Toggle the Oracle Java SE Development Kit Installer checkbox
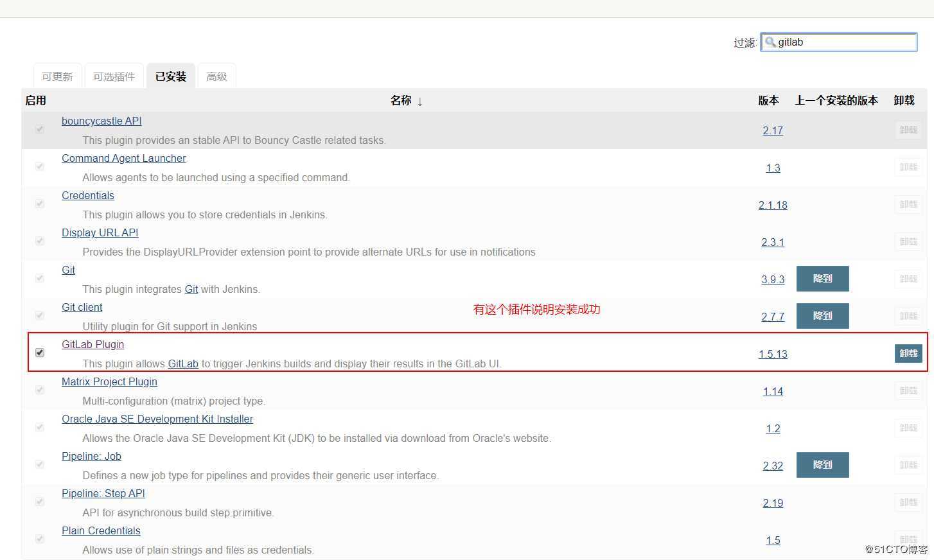 [40, 427]
